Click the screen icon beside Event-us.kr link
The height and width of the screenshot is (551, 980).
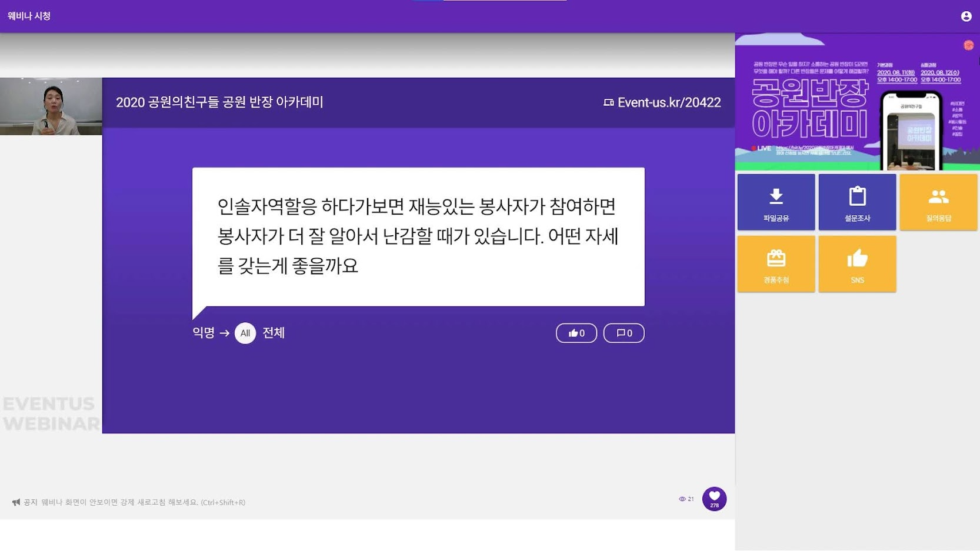(609, 102)
